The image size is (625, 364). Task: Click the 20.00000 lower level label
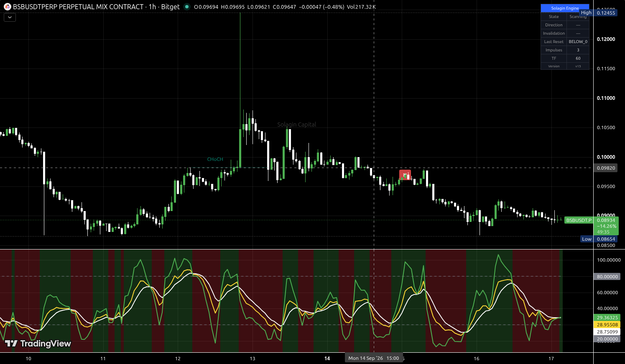click(607, 339)
